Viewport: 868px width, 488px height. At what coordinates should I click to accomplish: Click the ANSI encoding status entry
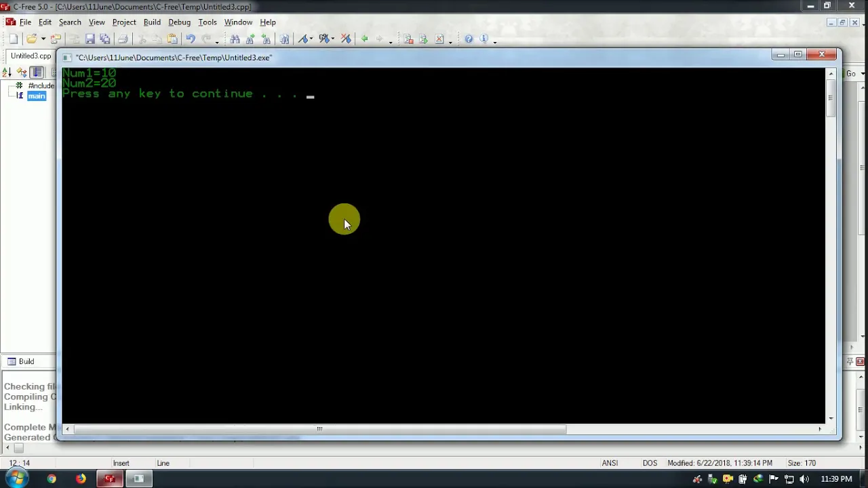pos(610,464)
